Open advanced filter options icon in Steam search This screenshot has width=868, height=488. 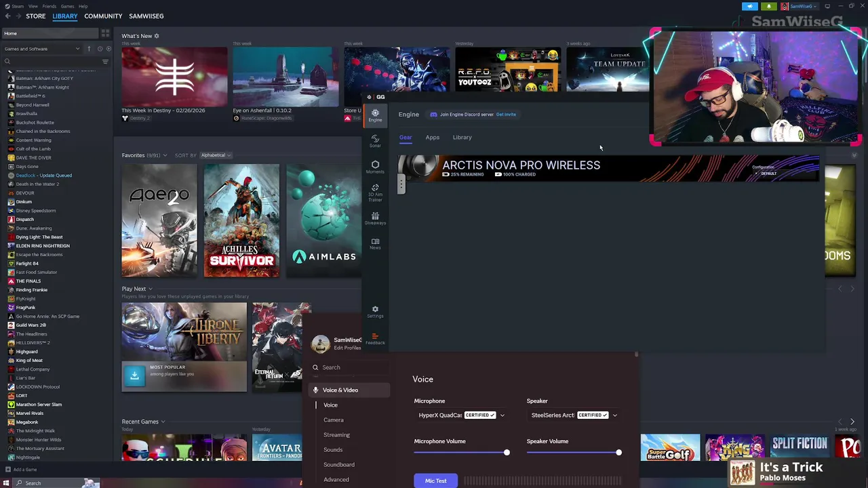105,62
